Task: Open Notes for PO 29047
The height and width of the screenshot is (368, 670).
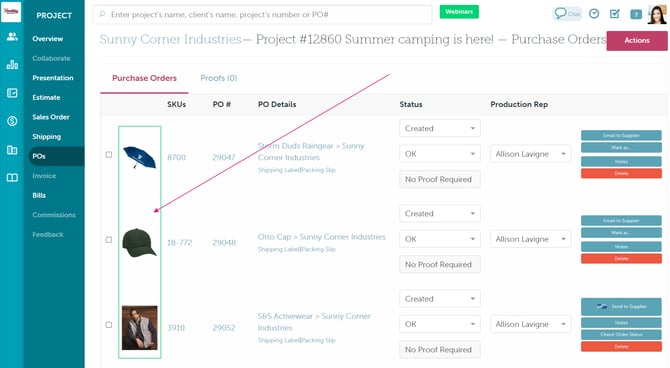Action: pos(621,161)
